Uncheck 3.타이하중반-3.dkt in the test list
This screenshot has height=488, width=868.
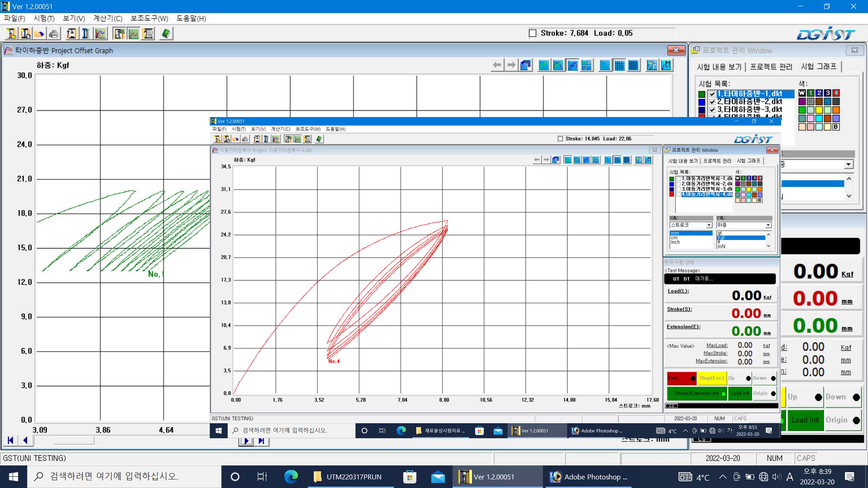[712, 109]
